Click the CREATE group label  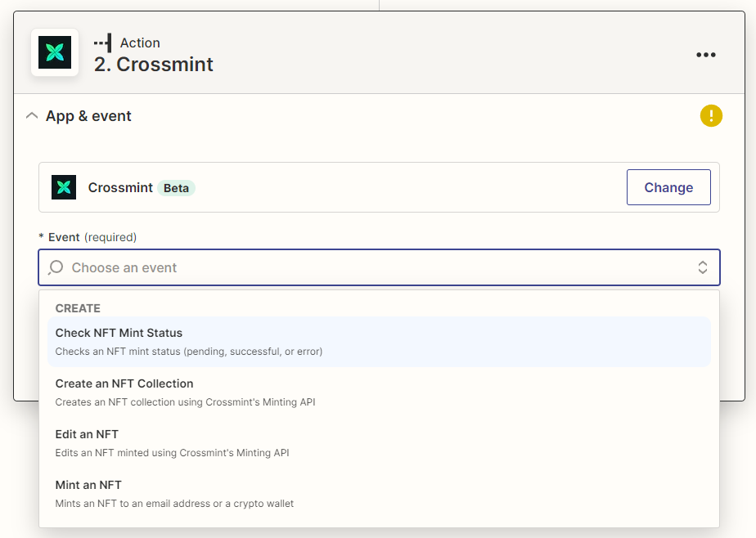[x=78, y=308]
